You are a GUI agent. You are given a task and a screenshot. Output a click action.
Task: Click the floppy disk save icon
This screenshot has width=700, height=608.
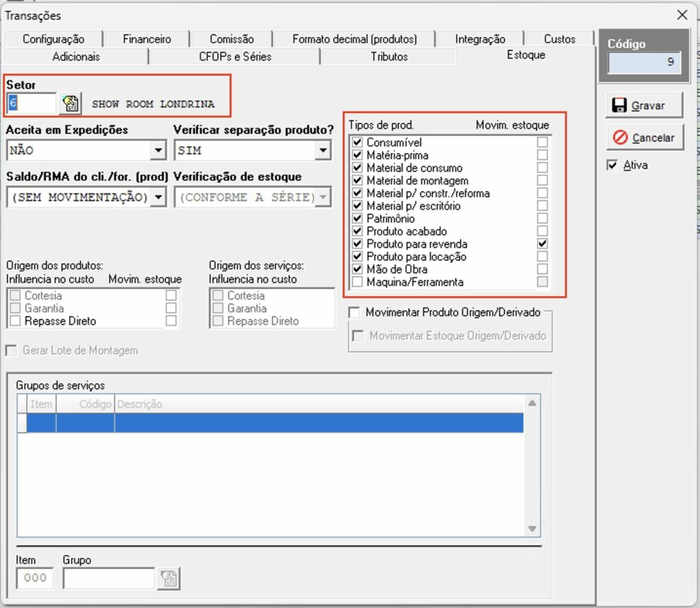(x=619, y=105)
